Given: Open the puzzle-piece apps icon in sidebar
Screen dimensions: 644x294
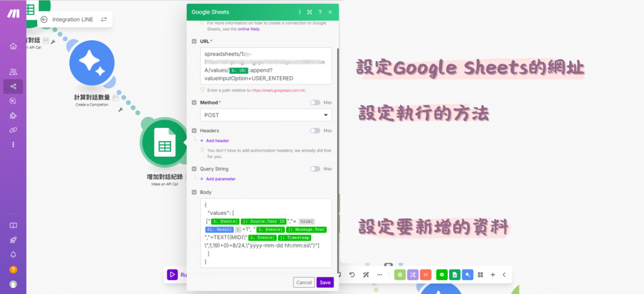Looking at the screenshot, I should pyautogui.click(x=13, y=116).
